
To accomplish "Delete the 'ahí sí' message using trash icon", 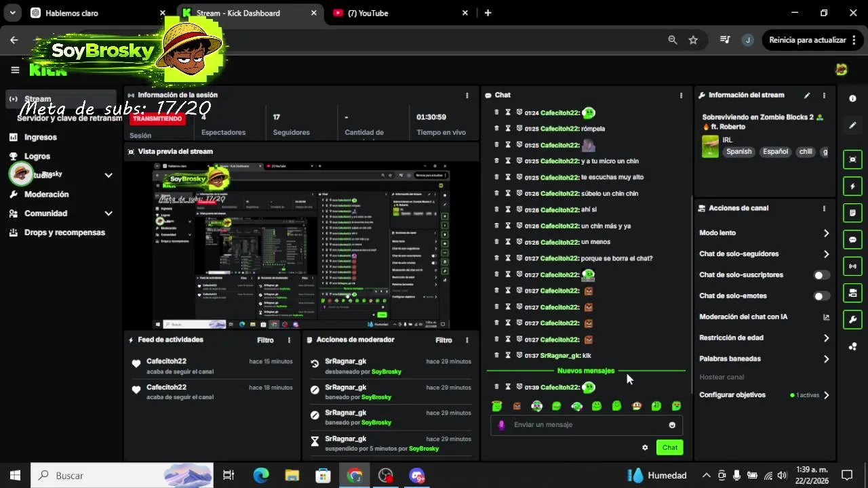I will click(496, 209).
